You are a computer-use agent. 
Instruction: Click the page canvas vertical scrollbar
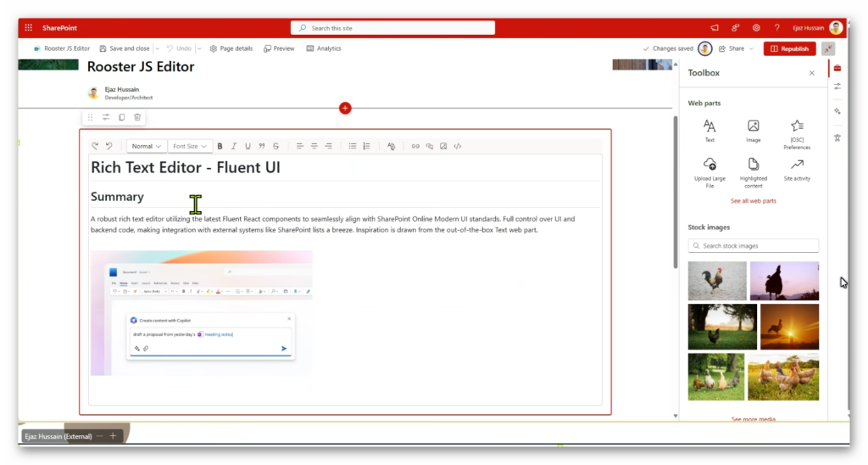point(676,193)
